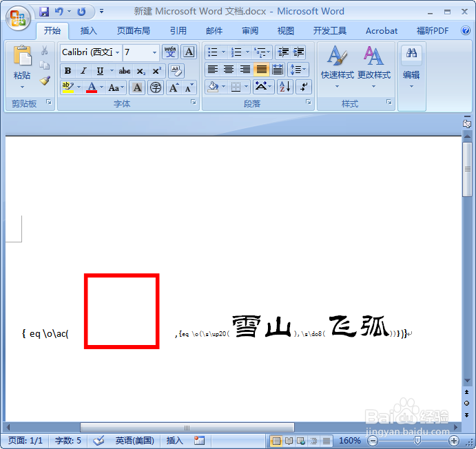This screenshot has width=476, height=449.
Task: Expand underline style dropdown arrow
Action: (x=112, y=71)
